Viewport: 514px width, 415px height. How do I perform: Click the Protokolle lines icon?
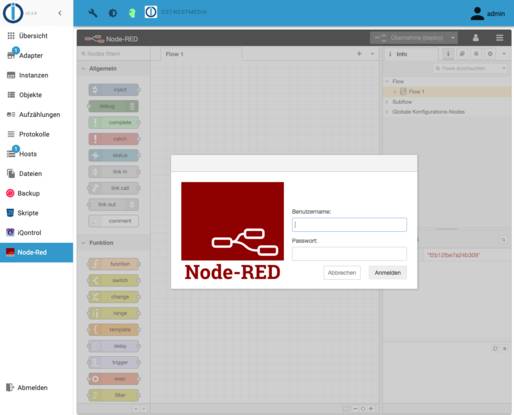(11, 134)
